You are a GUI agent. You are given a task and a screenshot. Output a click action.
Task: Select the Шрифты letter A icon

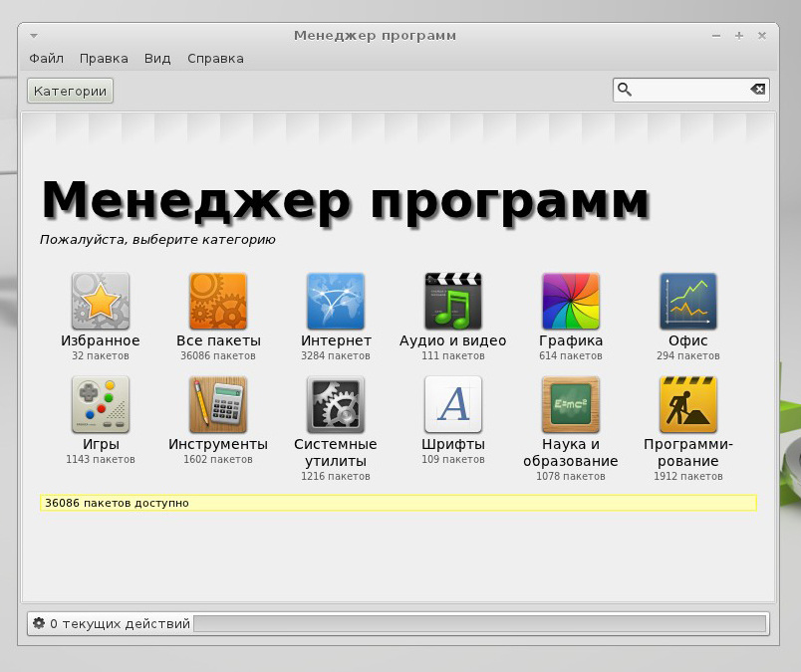pos(453,404)
